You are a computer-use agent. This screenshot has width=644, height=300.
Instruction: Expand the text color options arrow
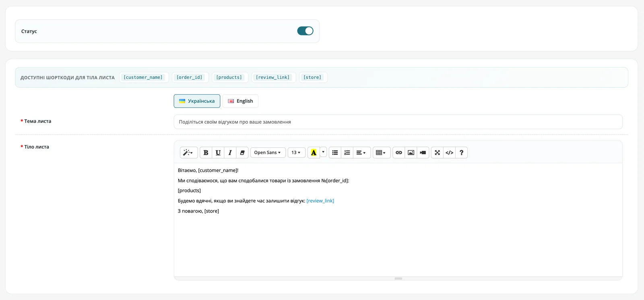[323, 153]
